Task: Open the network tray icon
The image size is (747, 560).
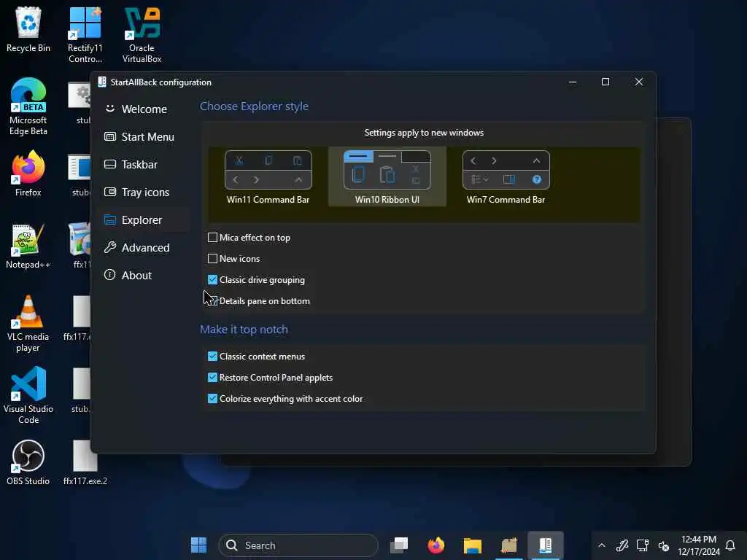Action: (x=643, y=545)
